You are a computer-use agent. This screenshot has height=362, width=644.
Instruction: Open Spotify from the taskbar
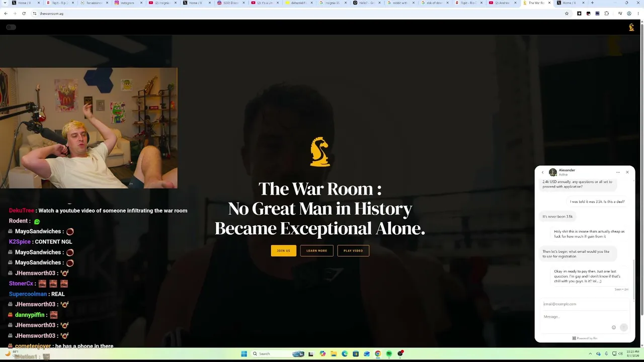click(389, 354)
